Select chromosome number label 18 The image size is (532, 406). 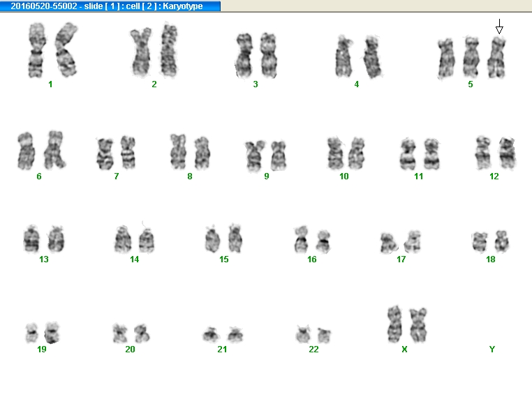tap(491, 260)
